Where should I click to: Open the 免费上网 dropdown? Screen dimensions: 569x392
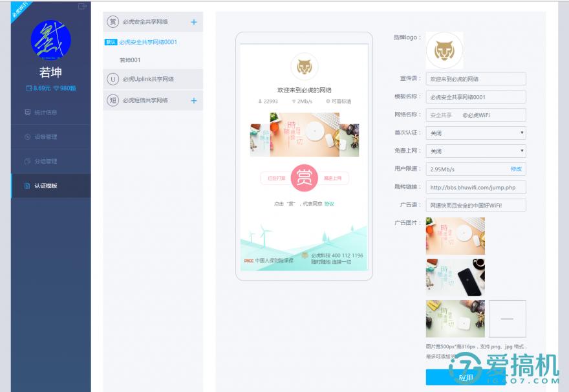point(477,151)
